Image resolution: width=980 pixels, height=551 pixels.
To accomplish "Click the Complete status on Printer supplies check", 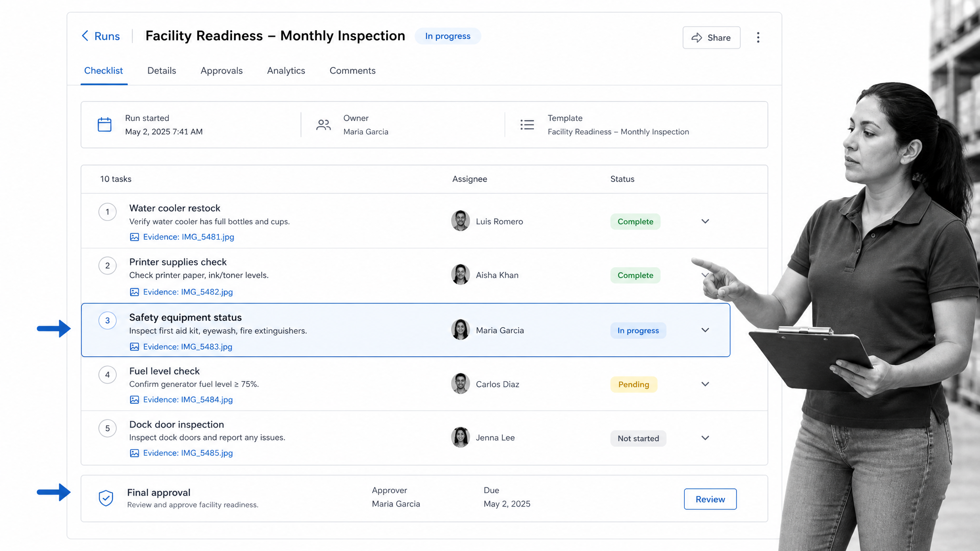I will pyautogui.click(x=635, y=275).
